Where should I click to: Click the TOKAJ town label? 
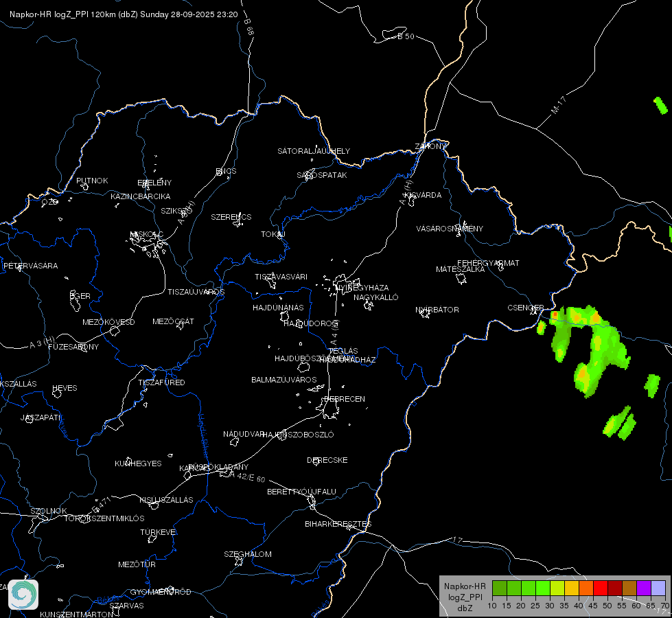coord(273,234)
